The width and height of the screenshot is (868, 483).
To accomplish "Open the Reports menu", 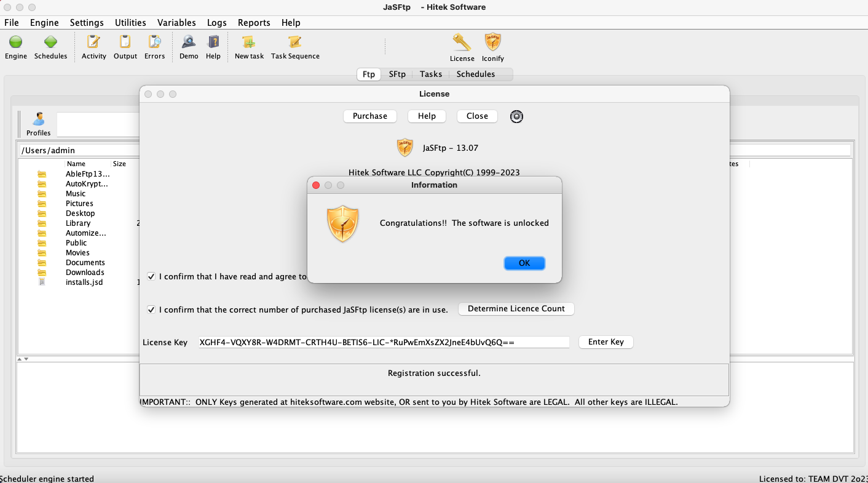I will [x=254, y=23].
